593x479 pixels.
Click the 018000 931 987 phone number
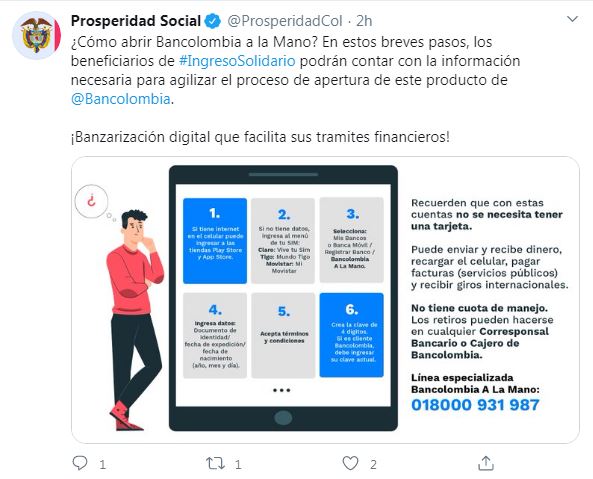click(x=475, y=405)
